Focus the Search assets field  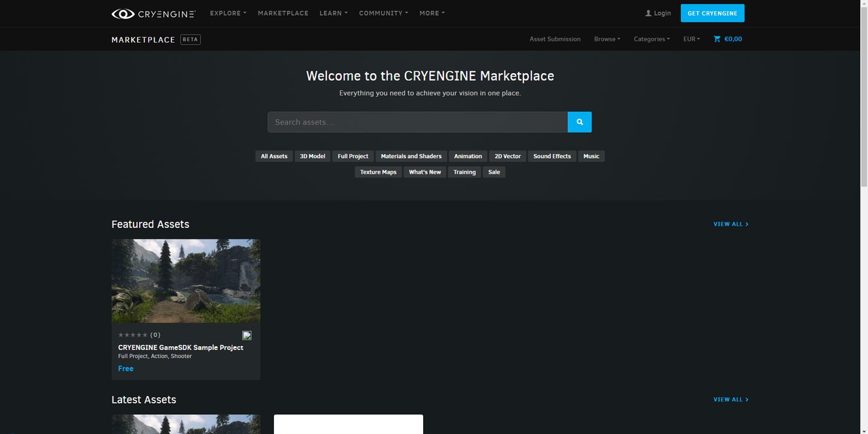tap(418, 122)
